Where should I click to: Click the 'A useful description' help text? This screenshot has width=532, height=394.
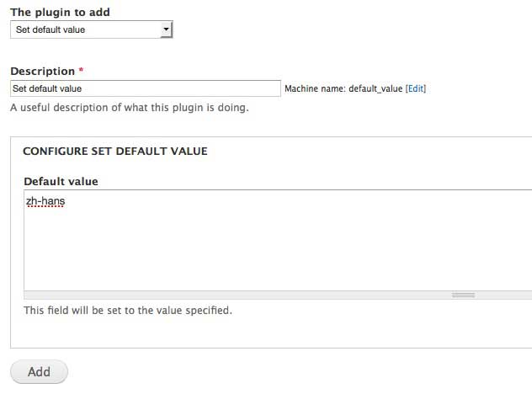[x=129, y=108]
